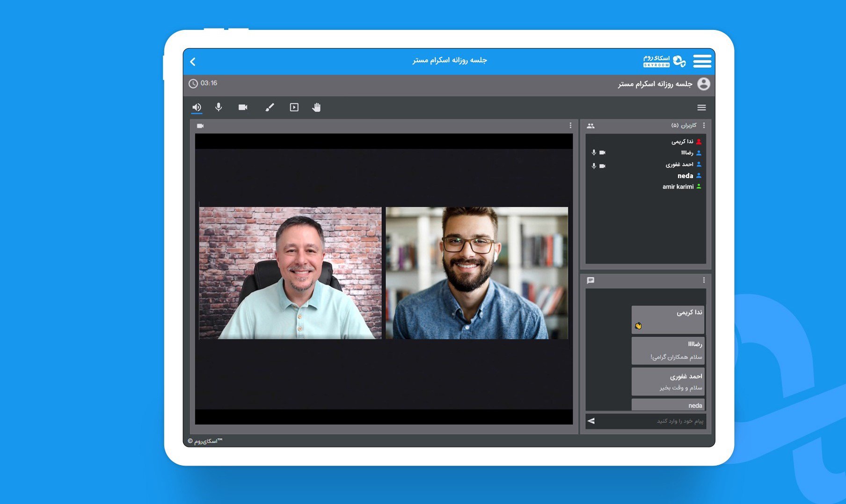
Task: Click the bearded man's video thumbnail
Action: pyautogui.click(x=476, y=273)
